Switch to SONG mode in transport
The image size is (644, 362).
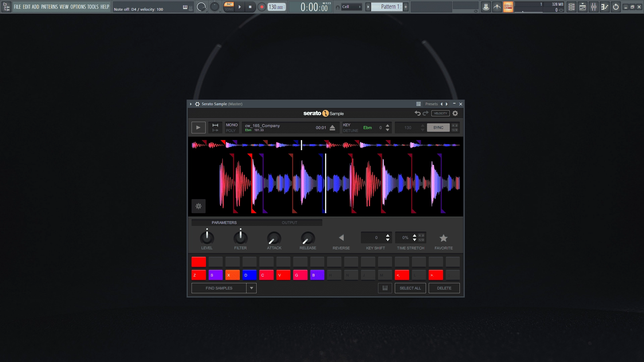229,9
